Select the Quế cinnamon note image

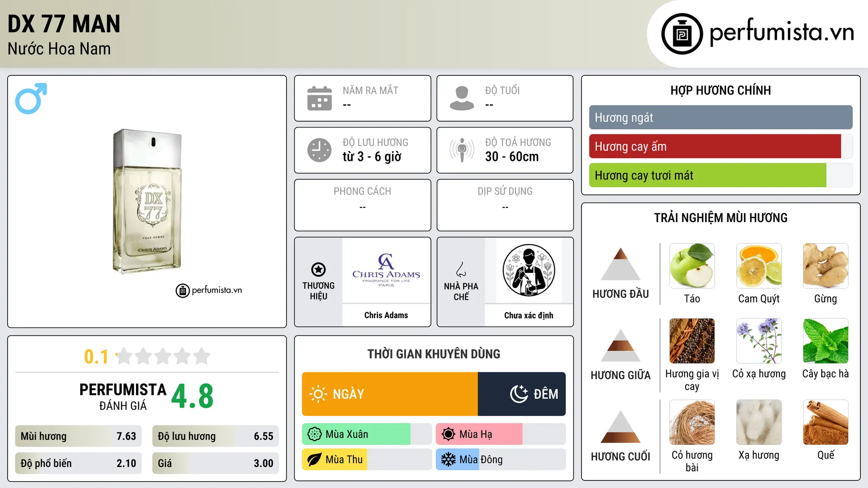pos(826,422)
